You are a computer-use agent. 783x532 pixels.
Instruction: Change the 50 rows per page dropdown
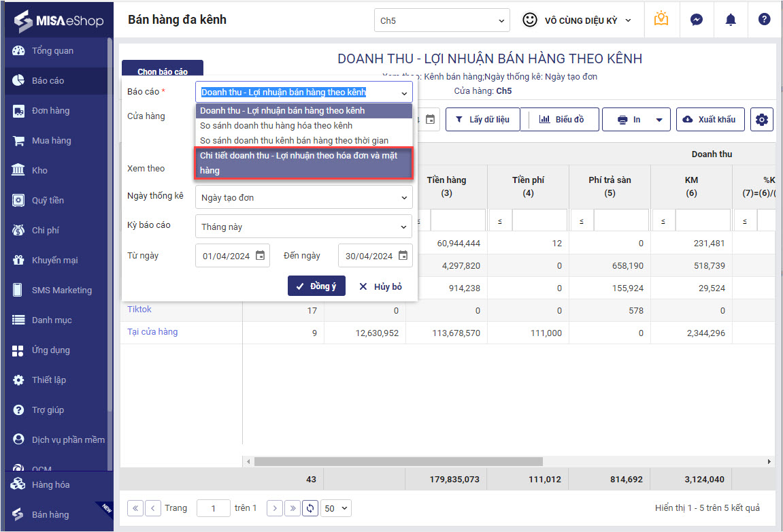pos(336,508)
